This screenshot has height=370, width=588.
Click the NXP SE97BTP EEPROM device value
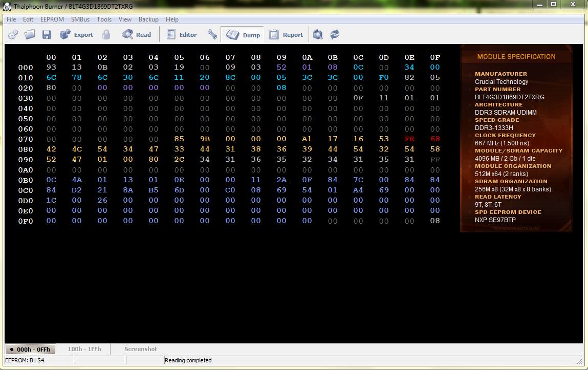(495, 220)
